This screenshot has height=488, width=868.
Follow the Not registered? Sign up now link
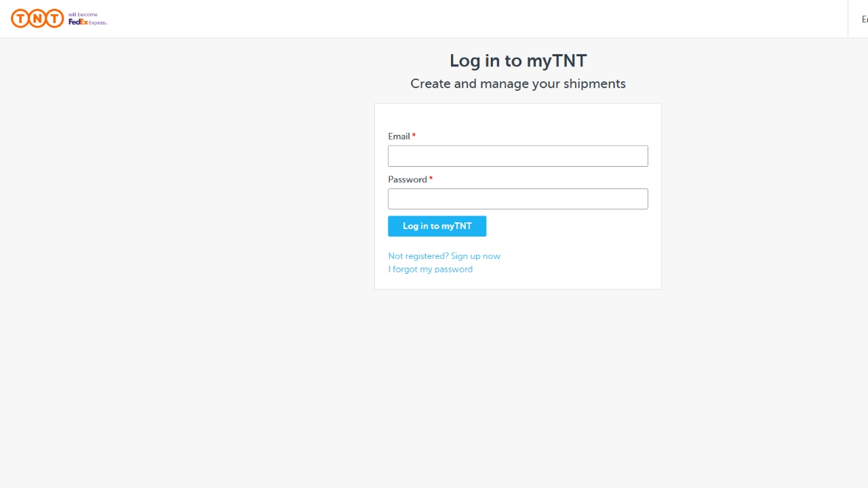pyautogui.click(x=444, y=256)
